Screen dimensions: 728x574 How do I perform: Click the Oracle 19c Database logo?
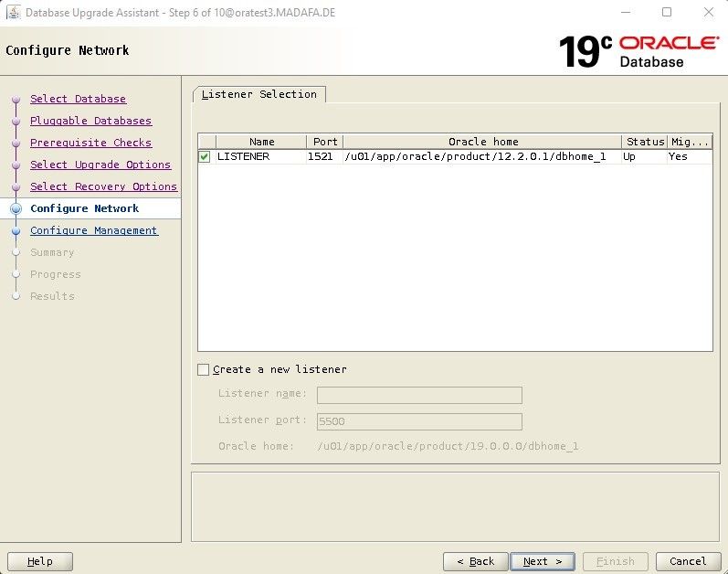[x=638, y=51]
